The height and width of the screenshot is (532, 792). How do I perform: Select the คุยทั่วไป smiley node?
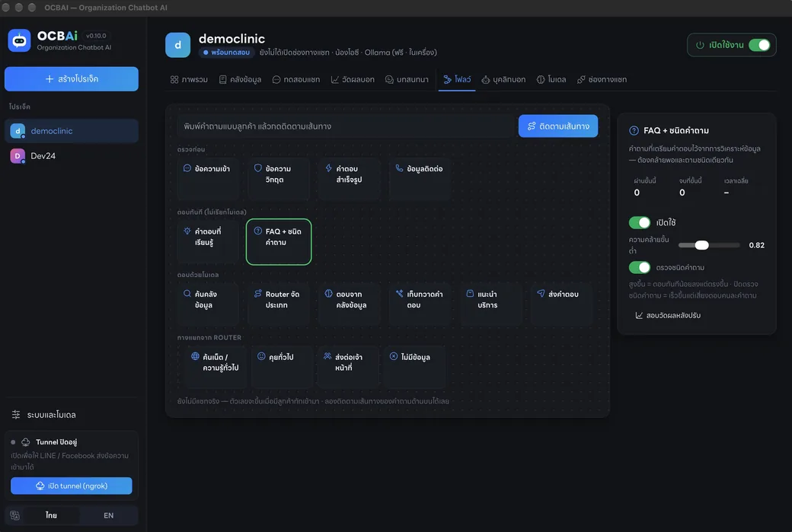click(282, 366)
